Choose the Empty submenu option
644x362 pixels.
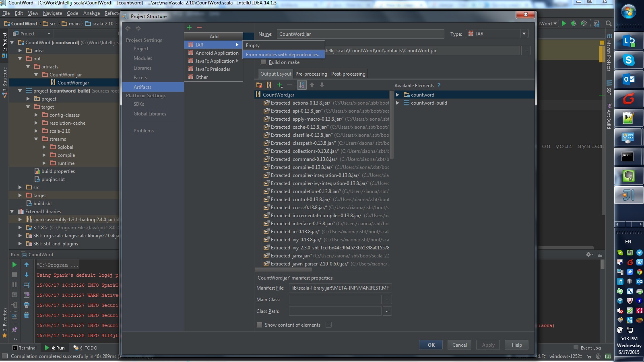[284, 45]
